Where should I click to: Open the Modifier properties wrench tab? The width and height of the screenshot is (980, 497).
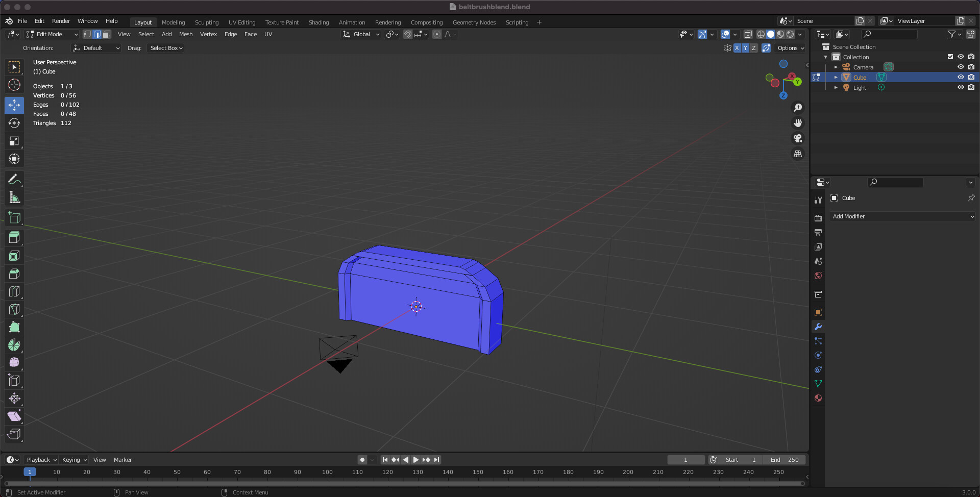818,327
